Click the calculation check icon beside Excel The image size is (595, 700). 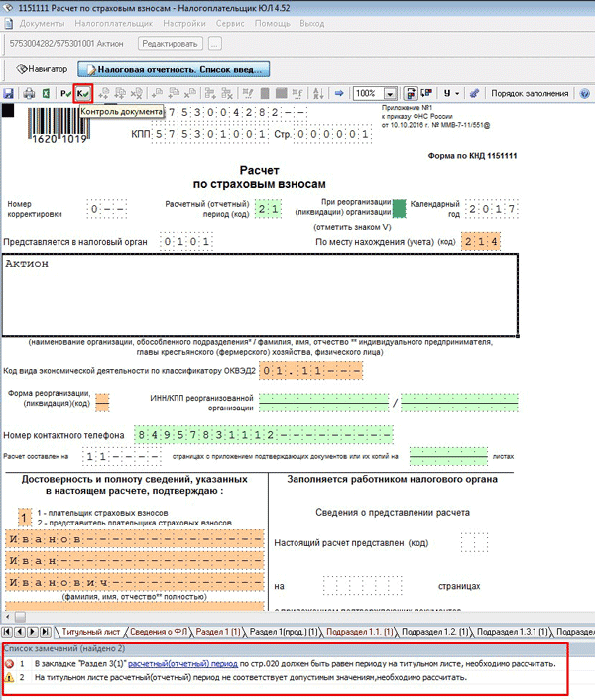tap(64, 93)
